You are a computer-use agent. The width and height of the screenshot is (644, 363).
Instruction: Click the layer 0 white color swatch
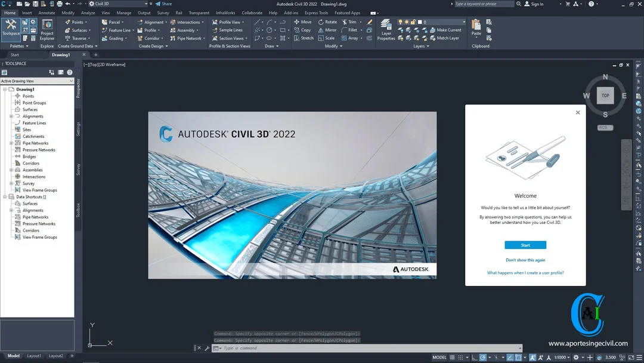click(x=420, y=22)
